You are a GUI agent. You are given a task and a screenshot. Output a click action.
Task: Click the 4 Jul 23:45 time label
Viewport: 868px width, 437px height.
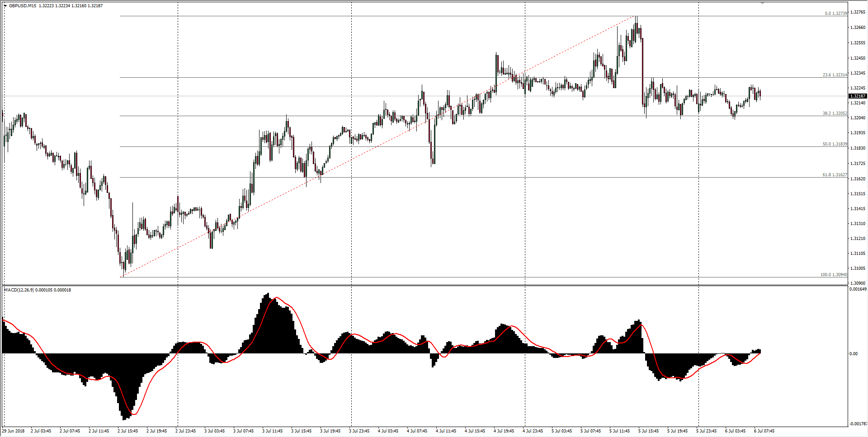[533, 431]
